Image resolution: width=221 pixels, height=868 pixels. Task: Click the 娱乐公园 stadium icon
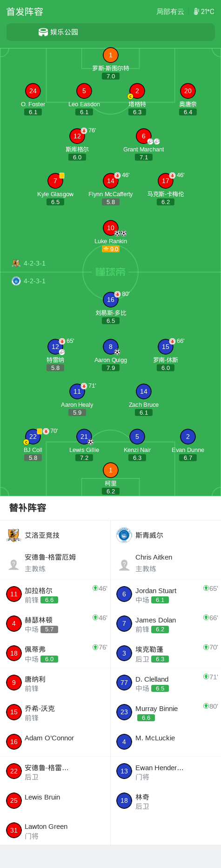tap(43, 32)
